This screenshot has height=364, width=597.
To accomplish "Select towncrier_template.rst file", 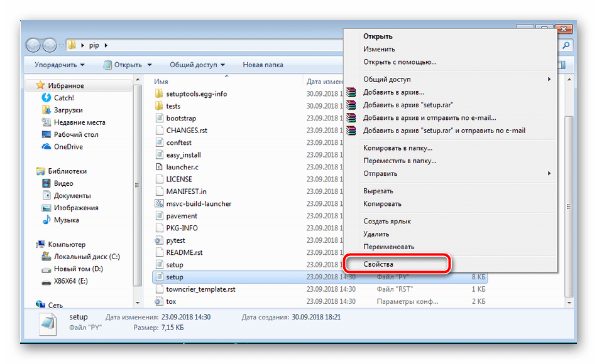I will click(x=200, y=289).
